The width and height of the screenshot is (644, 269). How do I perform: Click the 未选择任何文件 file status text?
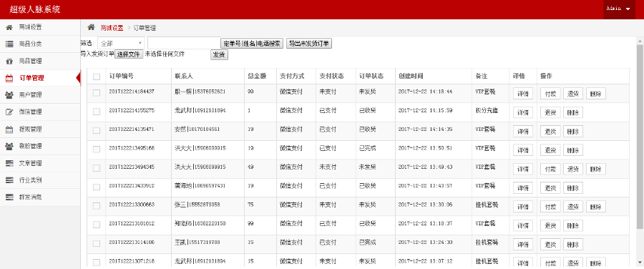click(165, 54)
